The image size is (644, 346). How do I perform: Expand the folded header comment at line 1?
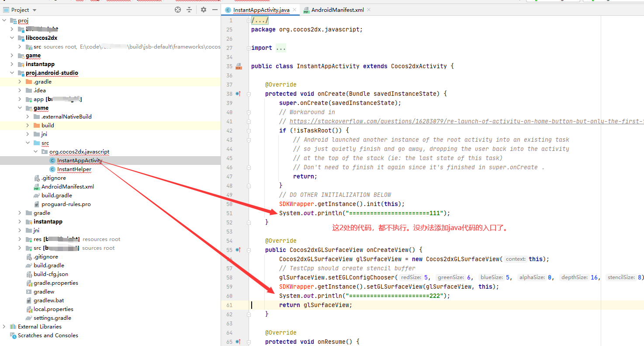tap(249, 21)
